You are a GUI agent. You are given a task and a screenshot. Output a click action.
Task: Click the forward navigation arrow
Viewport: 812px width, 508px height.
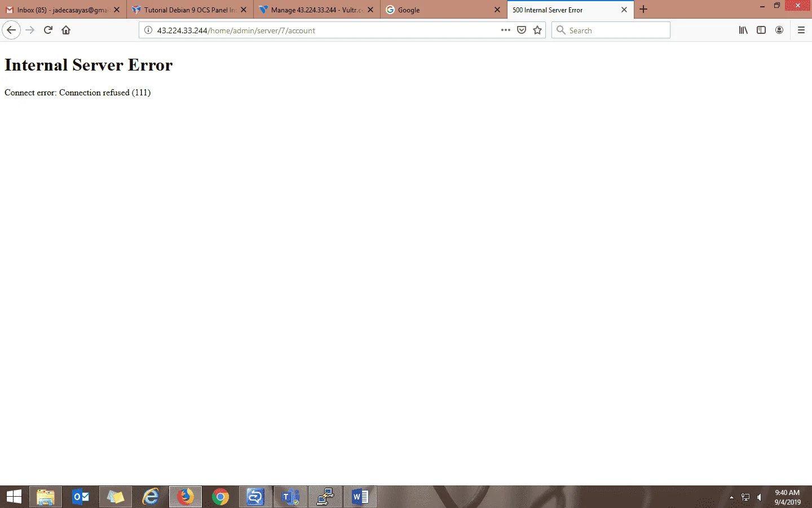(x=30, y=30)
